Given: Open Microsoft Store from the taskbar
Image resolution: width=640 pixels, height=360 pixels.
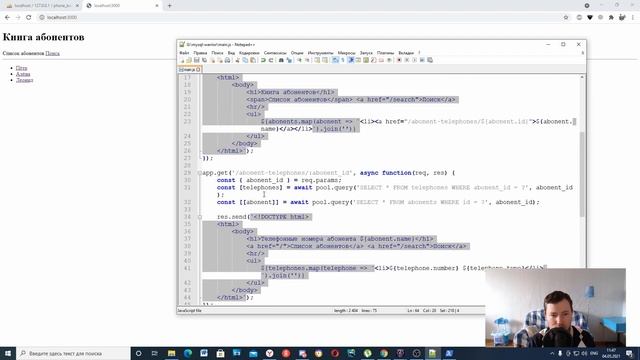Looking at the screenshot, I should 220,353.
